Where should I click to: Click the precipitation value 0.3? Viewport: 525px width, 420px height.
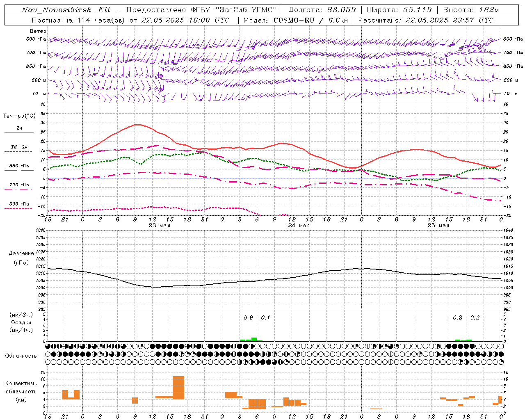[457, 318]
